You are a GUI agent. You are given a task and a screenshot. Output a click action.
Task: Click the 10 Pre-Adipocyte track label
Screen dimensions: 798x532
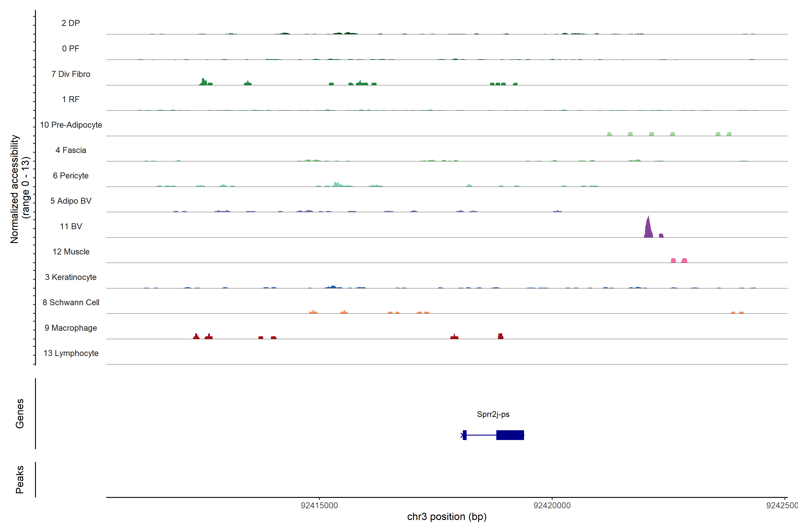(x=71, y=125)
